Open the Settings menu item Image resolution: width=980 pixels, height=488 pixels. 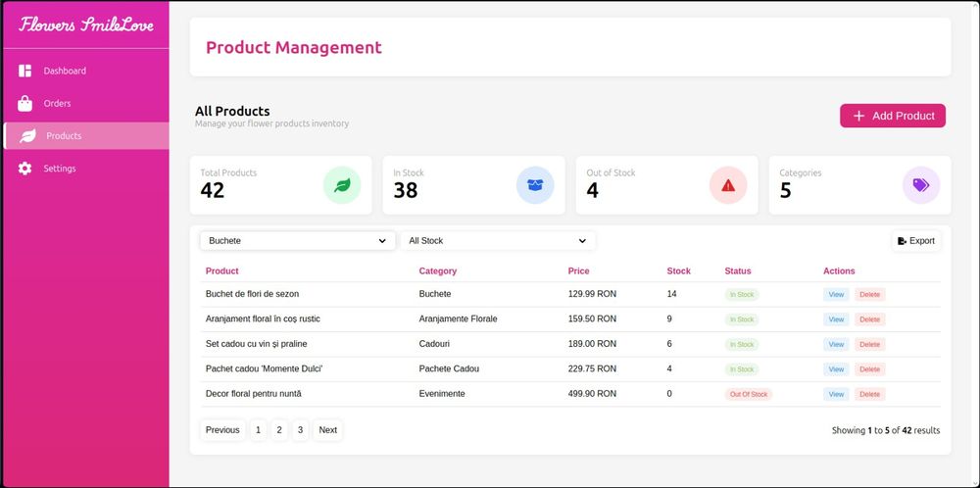click(x=85, y=169)
